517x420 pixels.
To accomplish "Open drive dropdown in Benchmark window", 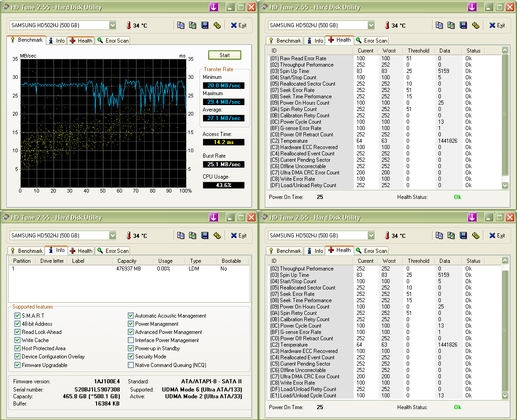I will (113, 25).
